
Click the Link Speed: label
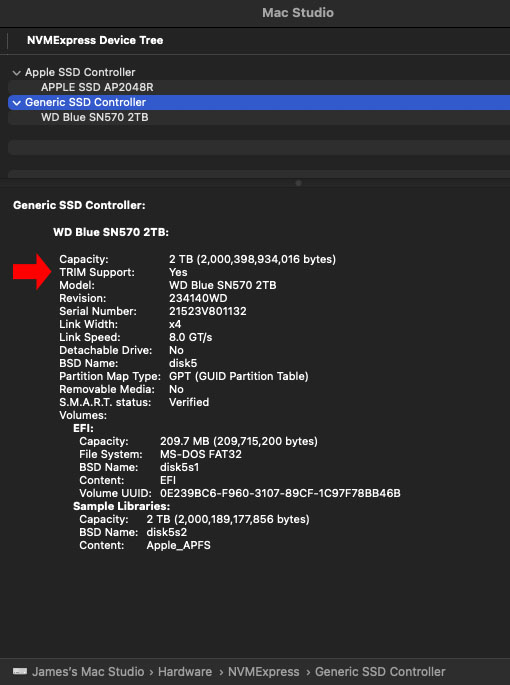tap(90, 337)
